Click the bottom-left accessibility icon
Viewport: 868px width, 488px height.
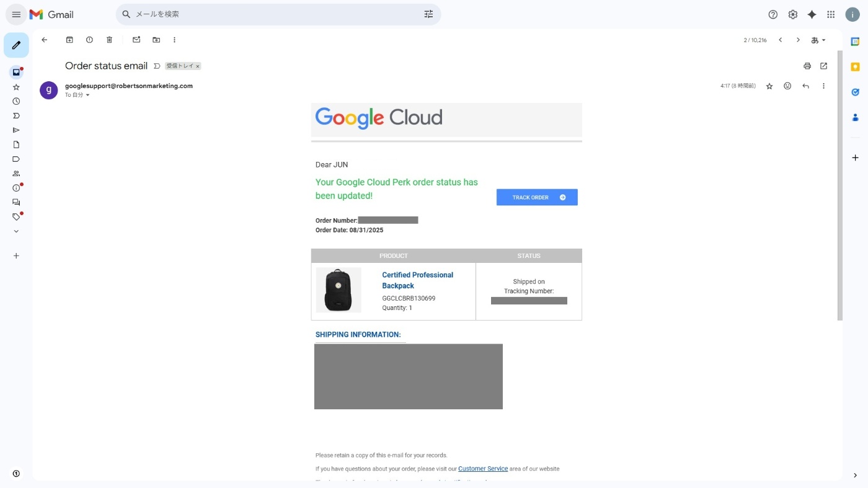[16, 474]
